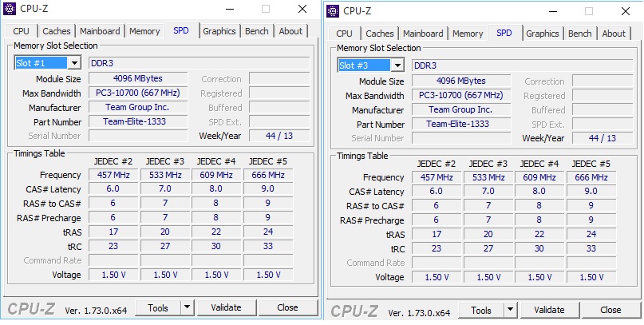Click 533 MHz frequency in right window
Image resolution: width=644 pixels, height=325 pixels.
point(488,177)
